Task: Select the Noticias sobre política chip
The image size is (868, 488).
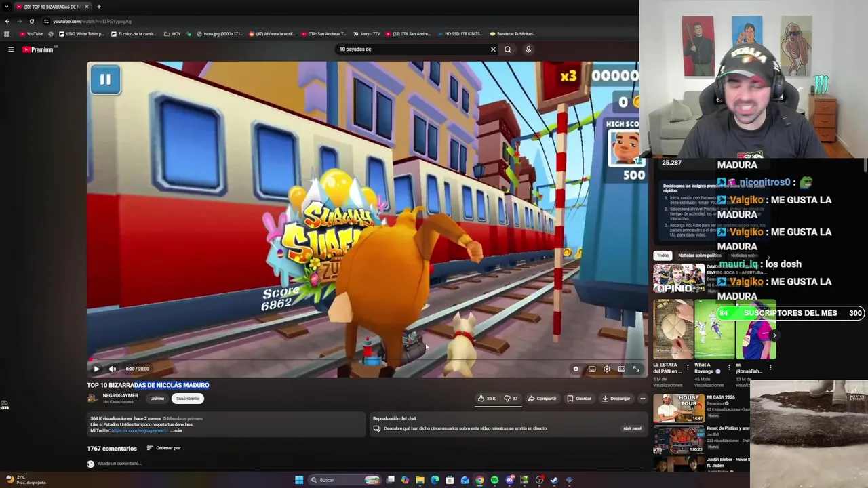Action: tap(699, 256)
